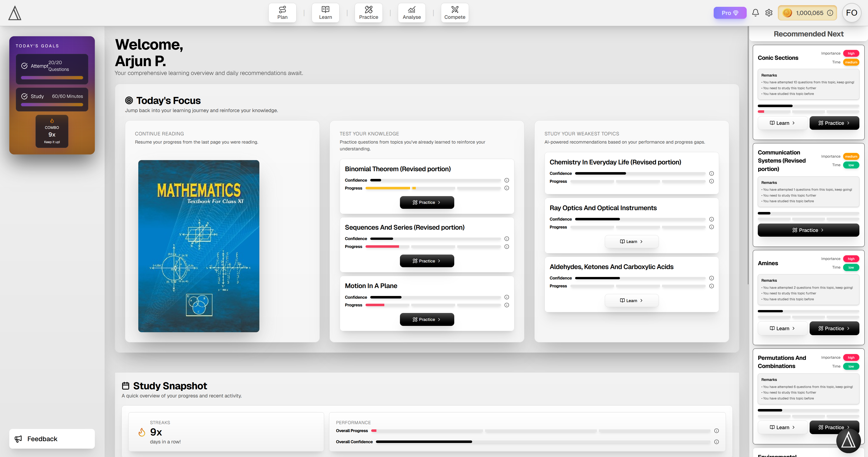Toggle the Study 60/60 Minutes goal checkmark
Viewport: 868px width, 457px height.
(24, 96)
